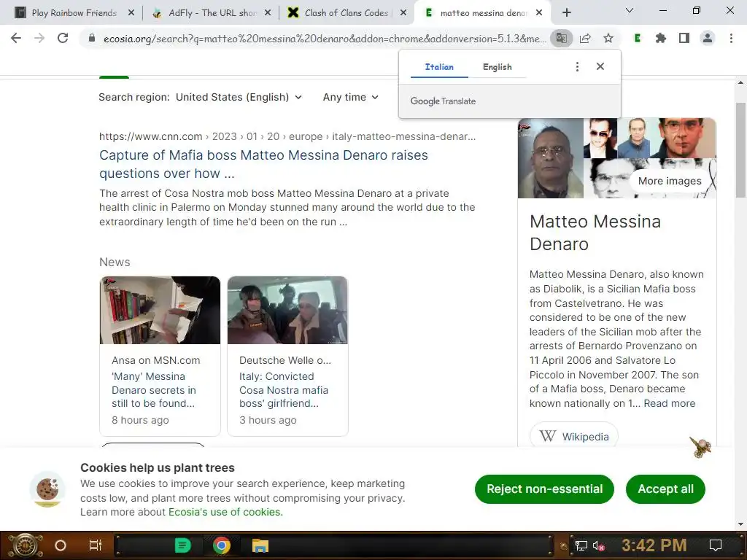This screenshot has height=560, width=747.
Task: Open Cortana search circle on taskbar
Action: click(61, 545)
